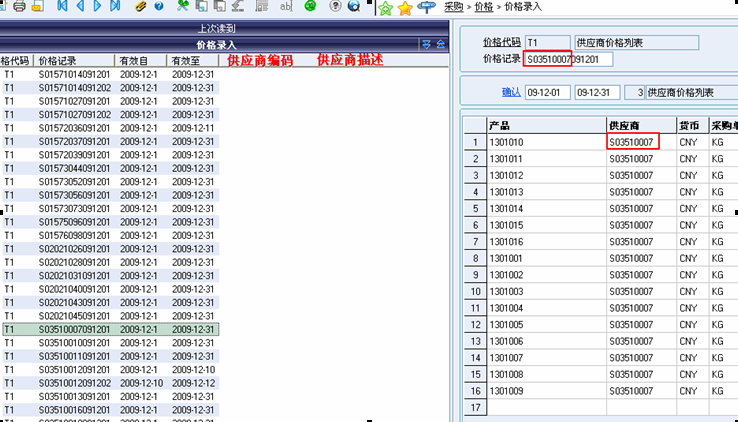Expand the 价格录入 panel with double-chevron down
738x422 pixels.
tap(427, 45)
